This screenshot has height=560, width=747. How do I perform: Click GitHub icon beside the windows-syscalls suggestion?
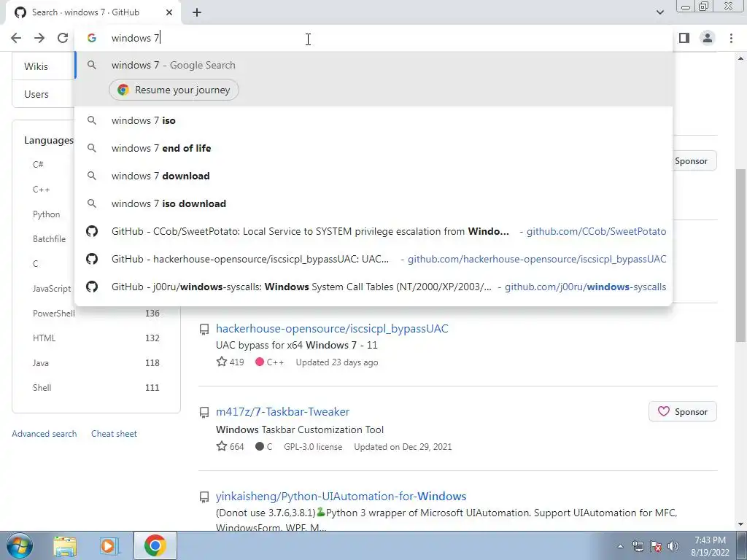point(92,287)
